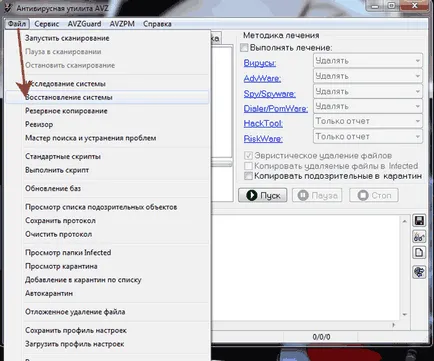Choose Резервное копирование in menu

pyautogui.click(x=107, y=111)
